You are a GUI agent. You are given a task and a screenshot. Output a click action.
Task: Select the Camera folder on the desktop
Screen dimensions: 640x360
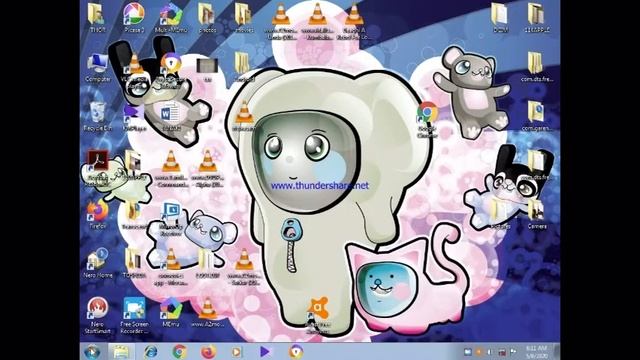coord(537,214)
